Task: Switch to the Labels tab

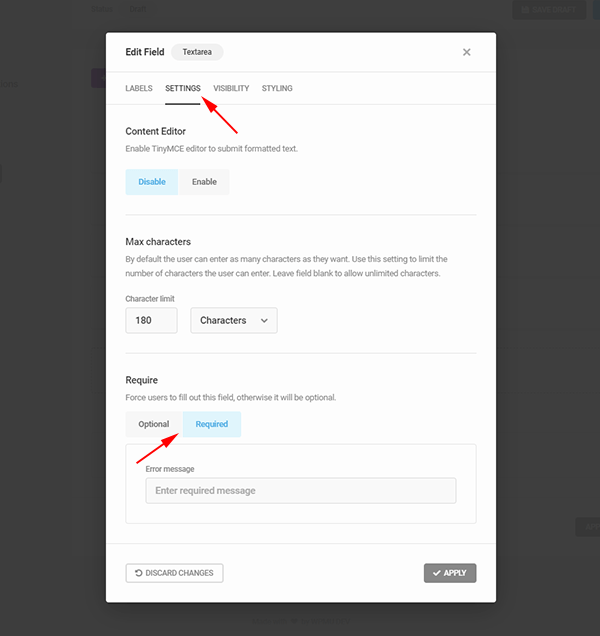Action: [x=139, y=89]
